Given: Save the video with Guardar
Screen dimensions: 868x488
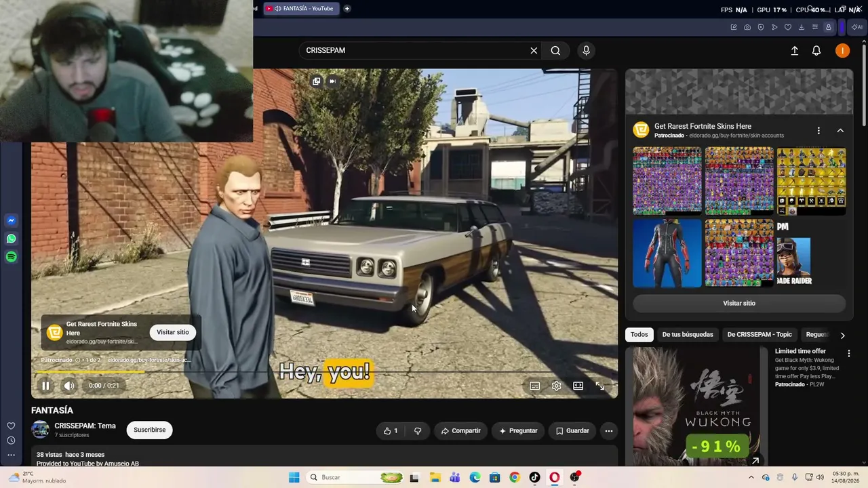Looking at the screenshot, I should tap(573, 430).
